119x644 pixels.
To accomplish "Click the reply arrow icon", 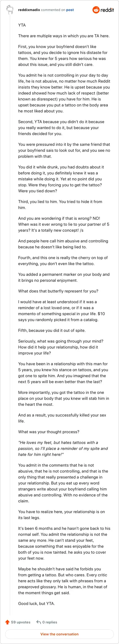I will click(38, 622).
